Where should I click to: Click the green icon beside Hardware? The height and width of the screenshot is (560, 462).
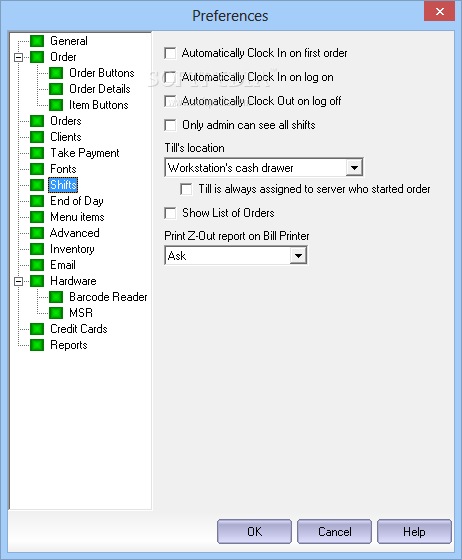pos(37,281)
